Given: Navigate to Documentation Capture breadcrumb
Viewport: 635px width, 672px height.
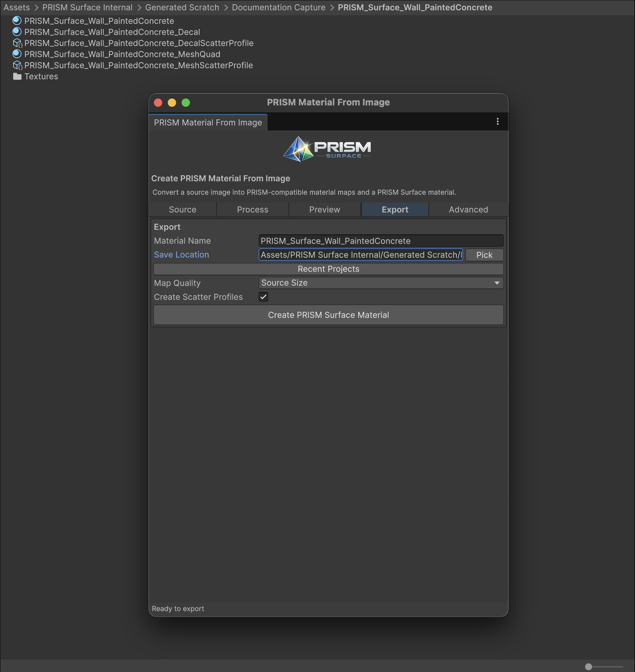Looking at the screenshot, I should [x=279, y=7].
